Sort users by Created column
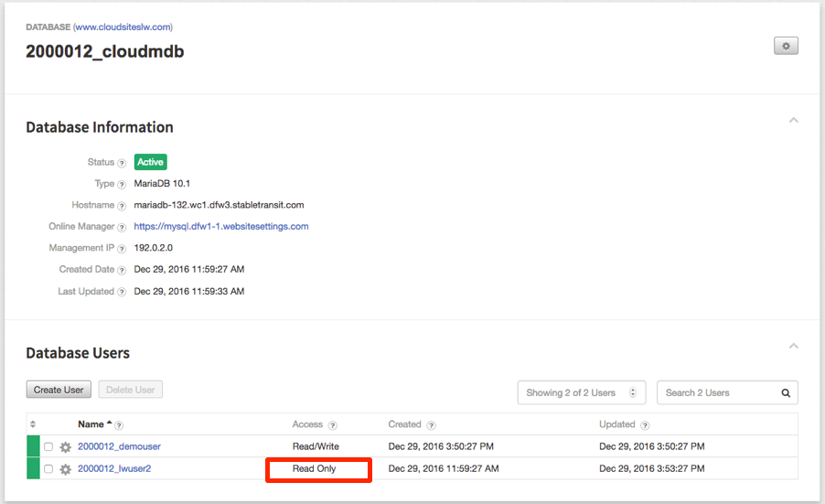The height and width of the screenshot is (504, 825). tap(404, 424)
